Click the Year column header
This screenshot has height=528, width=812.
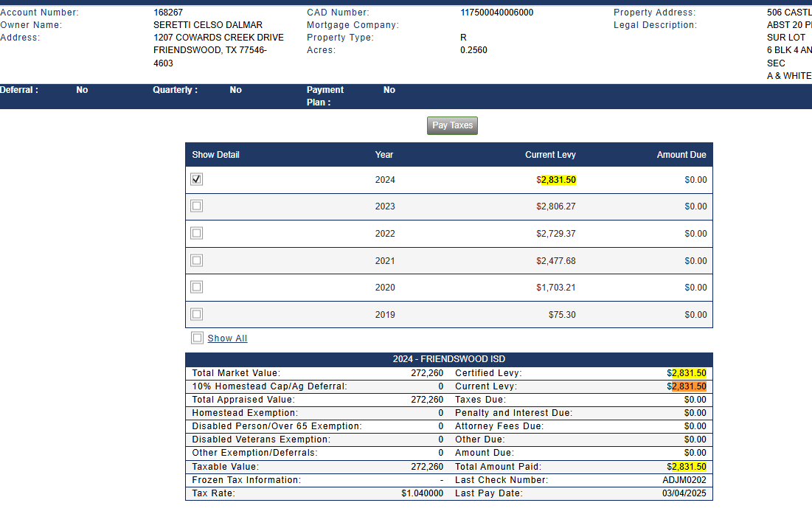pyautogui.click(x=384, y=155)
